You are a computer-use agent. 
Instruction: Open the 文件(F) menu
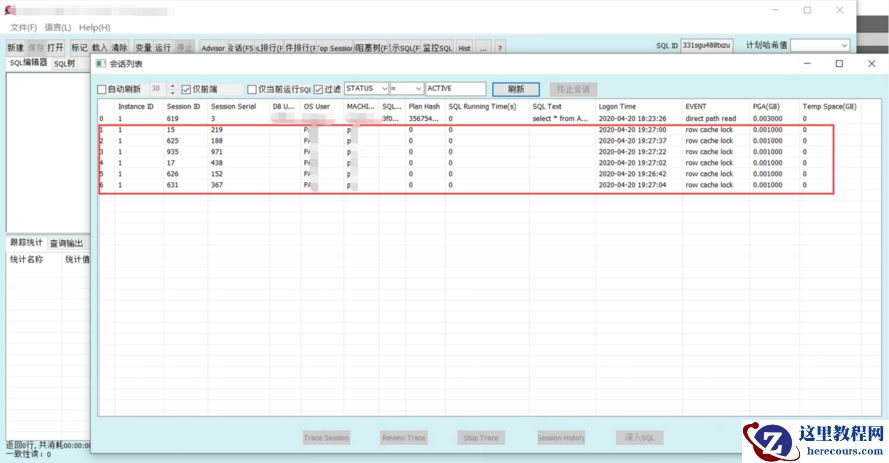(23, 27)
